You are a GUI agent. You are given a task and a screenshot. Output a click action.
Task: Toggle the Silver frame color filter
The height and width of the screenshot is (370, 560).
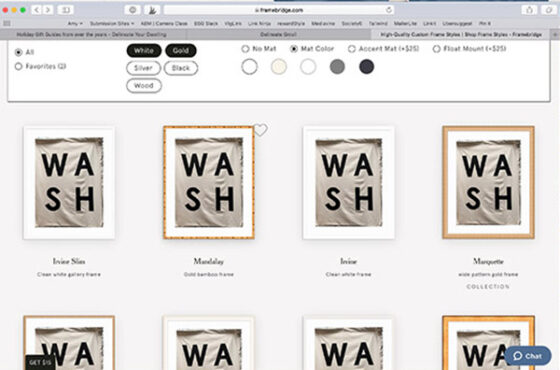(143, 68)
